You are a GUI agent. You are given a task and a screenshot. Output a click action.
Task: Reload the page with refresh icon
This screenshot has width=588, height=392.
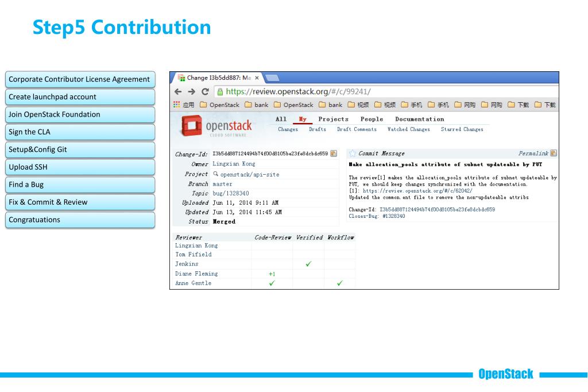click(205, 91)
